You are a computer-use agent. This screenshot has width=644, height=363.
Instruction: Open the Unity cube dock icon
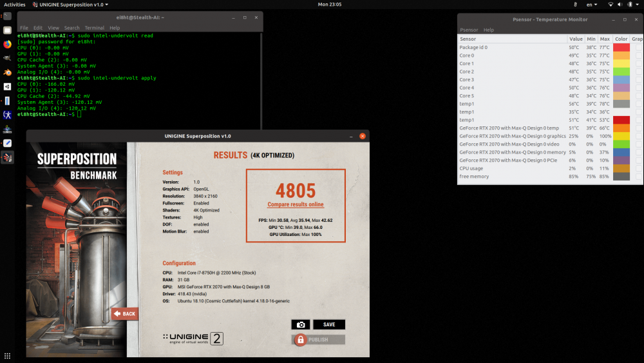(x=7, y=87)
